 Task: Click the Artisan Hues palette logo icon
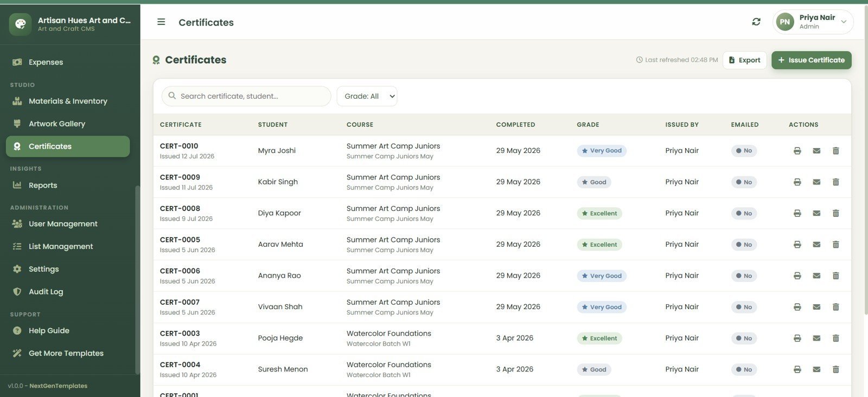point(20,24)
